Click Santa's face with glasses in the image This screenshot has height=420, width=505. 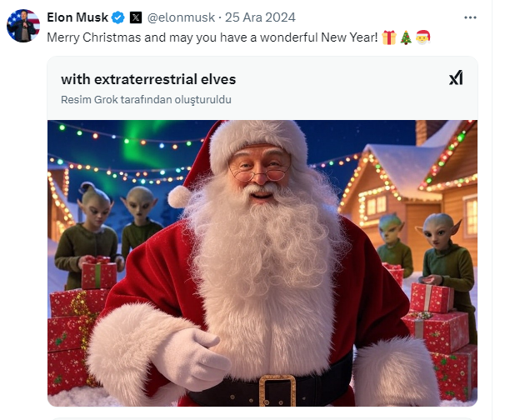coord(260,172)
